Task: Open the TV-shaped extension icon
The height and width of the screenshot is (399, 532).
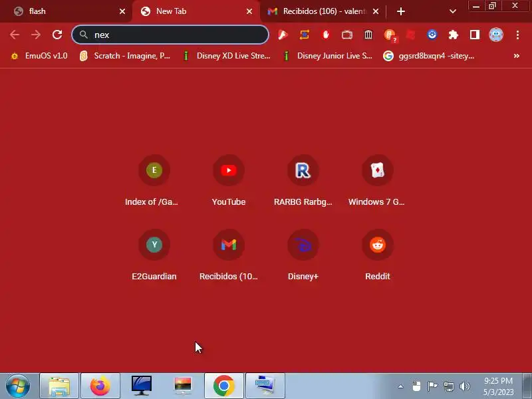Action: pyautogui.click(x=346, y=35)
